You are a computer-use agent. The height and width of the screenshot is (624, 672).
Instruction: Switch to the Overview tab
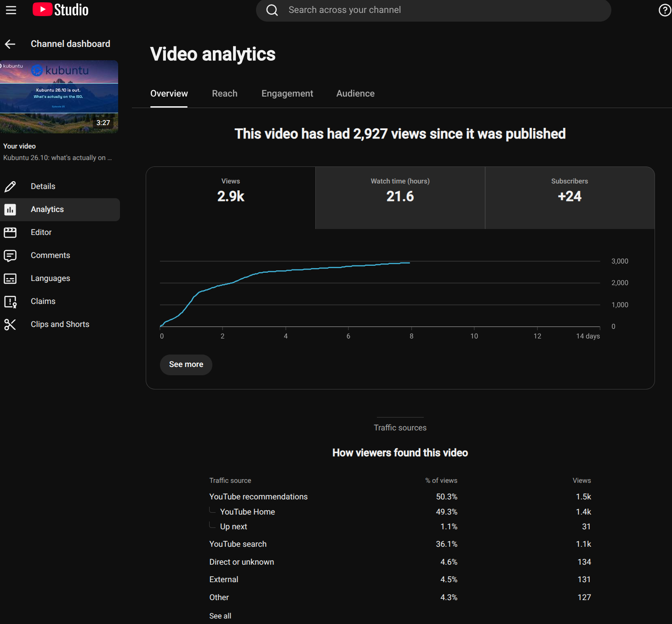point(169,93)
